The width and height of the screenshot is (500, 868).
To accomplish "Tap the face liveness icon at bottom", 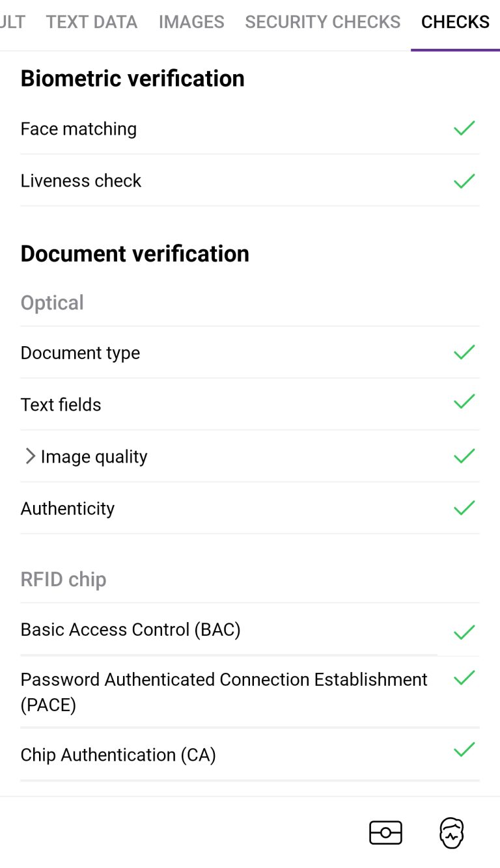I will [x=452, y=833].
